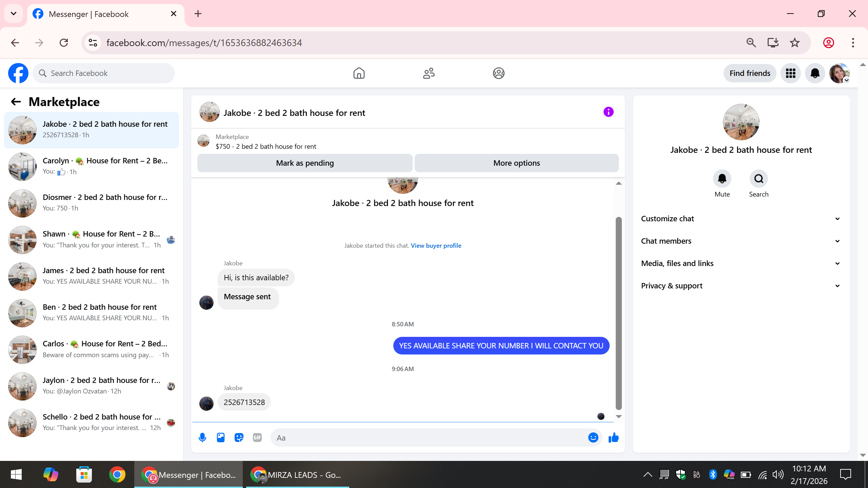Go to the Home feed icon
Image resolution: width=868 pixels, height=488 pixels.
(359, 73)
